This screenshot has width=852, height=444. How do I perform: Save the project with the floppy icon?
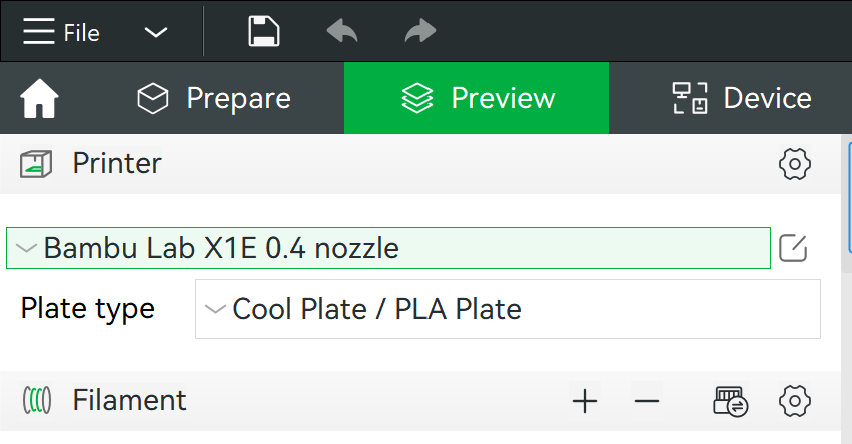[263, 32]
